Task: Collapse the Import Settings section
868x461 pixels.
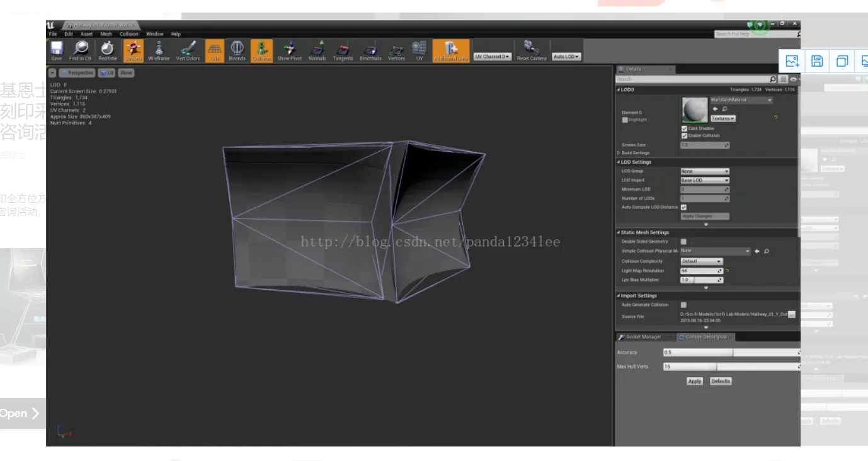Action: [x=618, y=295]
